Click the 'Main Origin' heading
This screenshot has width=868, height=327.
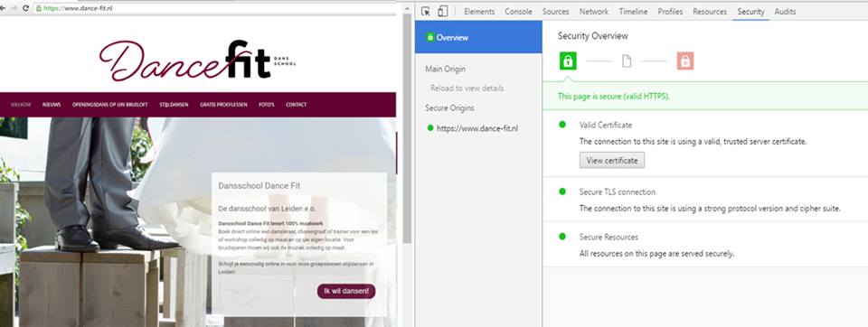pyautogui.click(x=445, y=70)
